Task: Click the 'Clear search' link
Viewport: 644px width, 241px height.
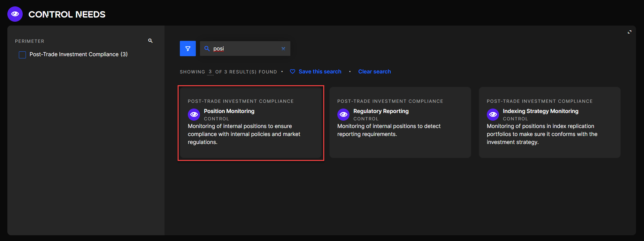Action: click(x=374, y=72)
